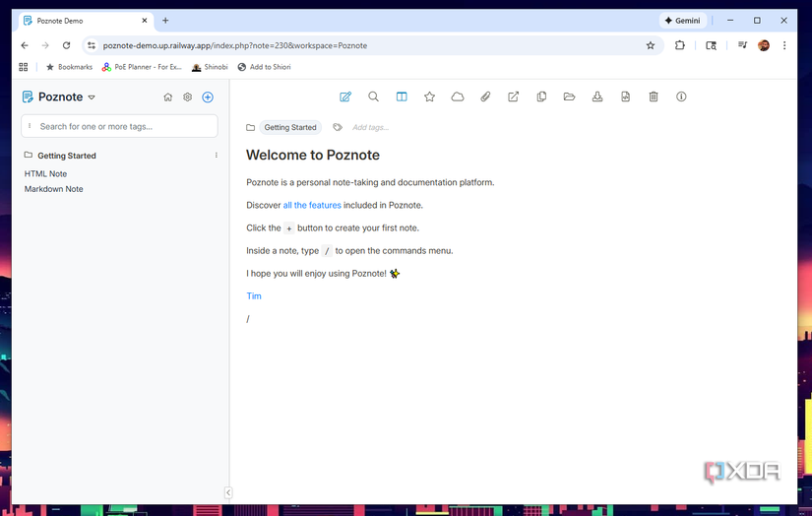Image resolution: width=812 pixels, height=516 pixels.
Task: Click the Add to Shiori bookmark
Action: coord(264,67)
